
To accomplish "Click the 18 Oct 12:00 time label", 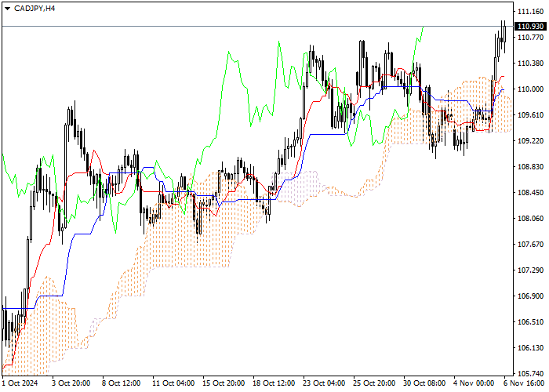I will coord(274,383).
